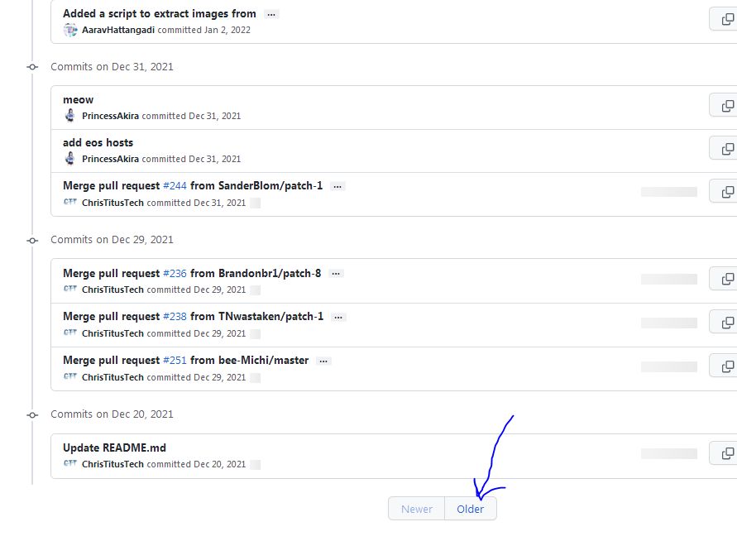This screenshot has height=560, width=737.
Task: Open the 'meow' commit
Action: click(78, 100)
